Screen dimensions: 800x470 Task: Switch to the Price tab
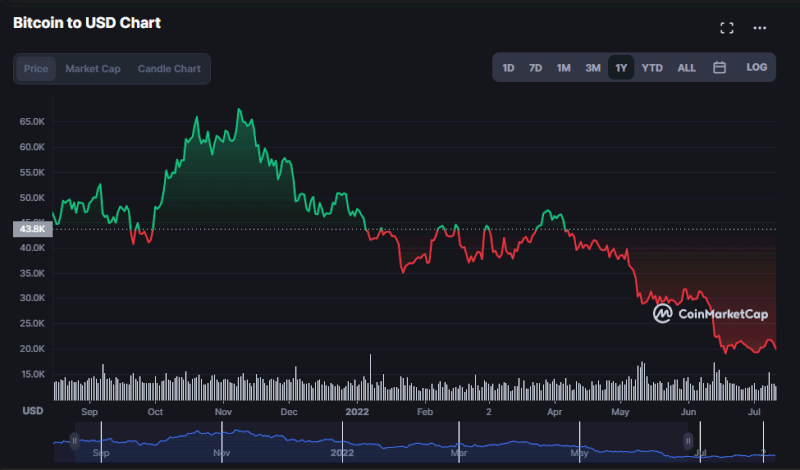[x=36, y=69]
